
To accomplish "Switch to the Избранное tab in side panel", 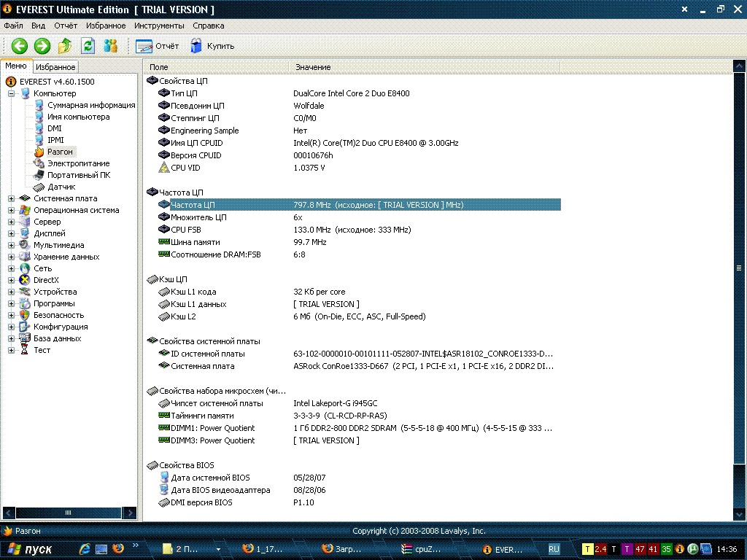I will (55, 67).
